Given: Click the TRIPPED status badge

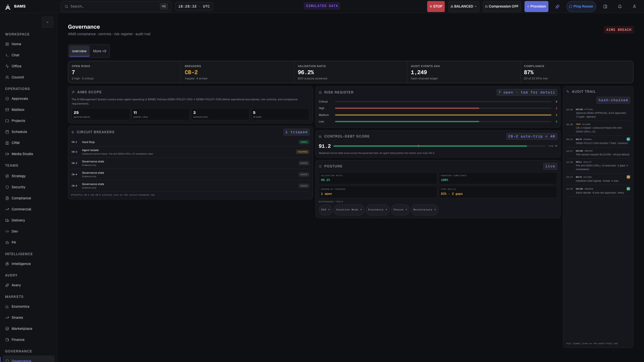Looking at the screenshot, I should tap(302, 152).
